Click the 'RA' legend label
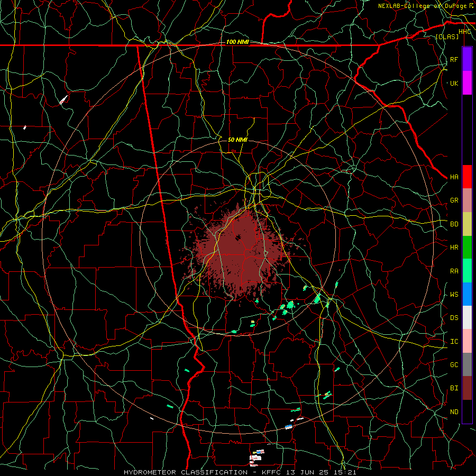The width and height of the screenshot is (476, 476). pos(454,271)
